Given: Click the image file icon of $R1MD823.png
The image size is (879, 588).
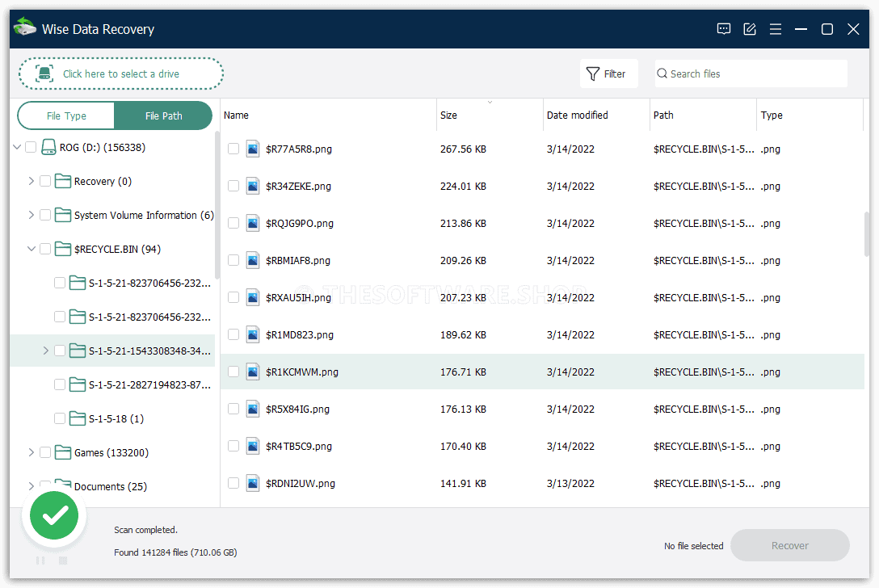Looking at the screenshot, I should [253, 334].
